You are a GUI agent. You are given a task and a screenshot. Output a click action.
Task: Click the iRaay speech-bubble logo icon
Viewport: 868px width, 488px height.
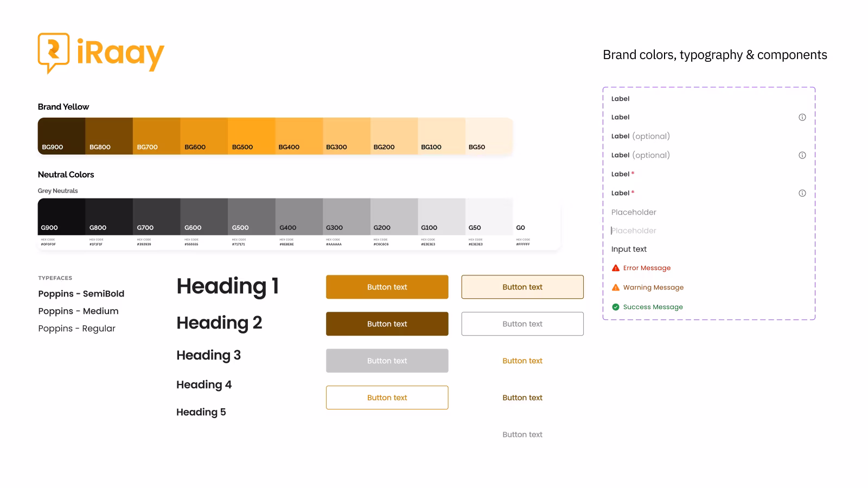point(54,53)
